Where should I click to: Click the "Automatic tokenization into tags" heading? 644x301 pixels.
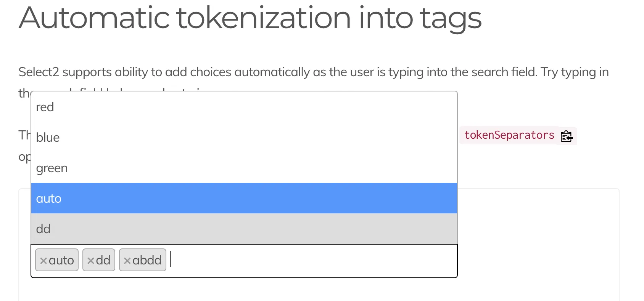point(250,18)
